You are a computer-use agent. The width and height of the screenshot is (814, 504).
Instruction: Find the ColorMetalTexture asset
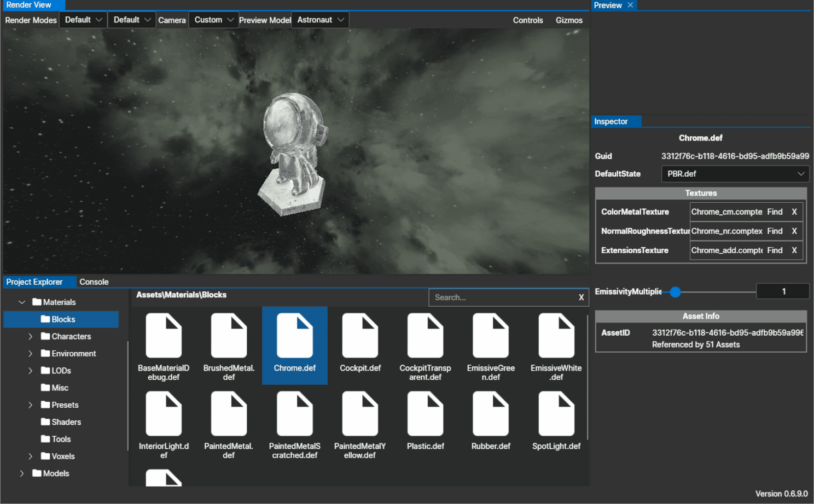775,212
